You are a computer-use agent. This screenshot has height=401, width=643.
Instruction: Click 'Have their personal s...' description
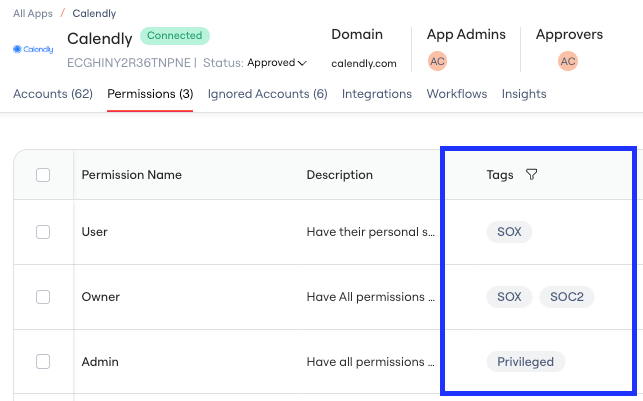[370, 232]
